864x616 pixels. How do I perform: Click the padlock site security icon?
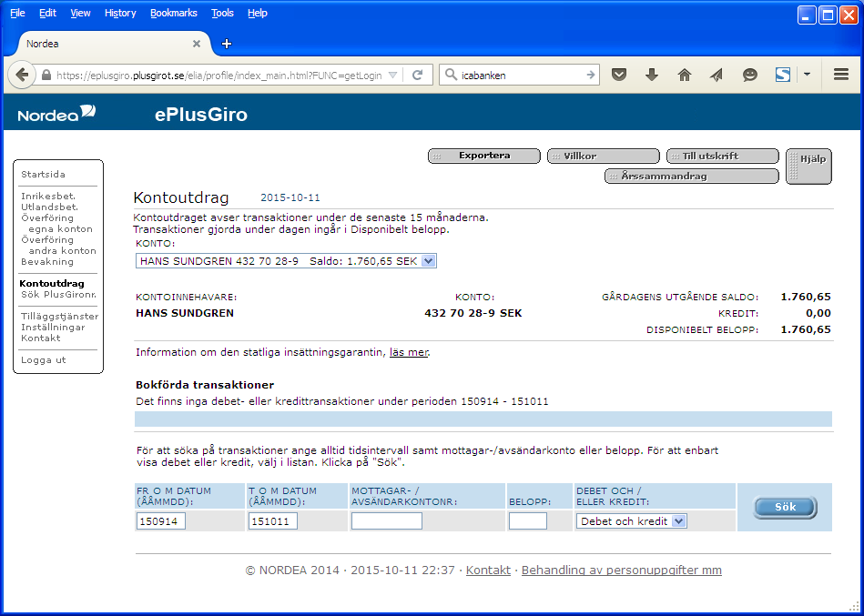tap(46, 75)
